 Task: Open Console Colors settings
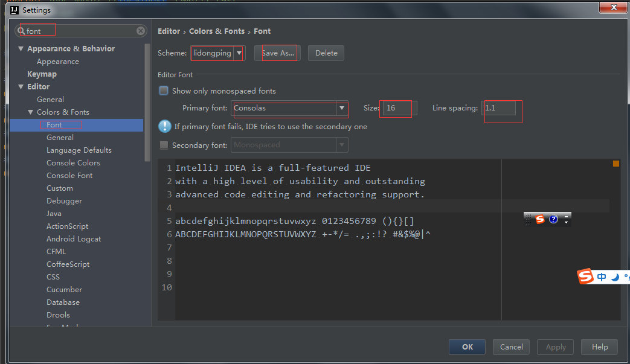(73, 163)
